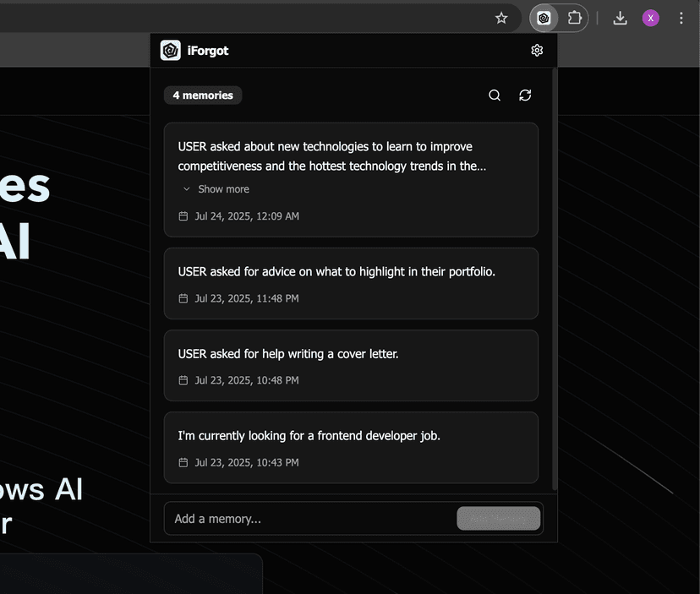Open the browser Extensions puzzle icon
Image resolution: width=700 pixels, height=594 pixels.
(x=575, y=18)
